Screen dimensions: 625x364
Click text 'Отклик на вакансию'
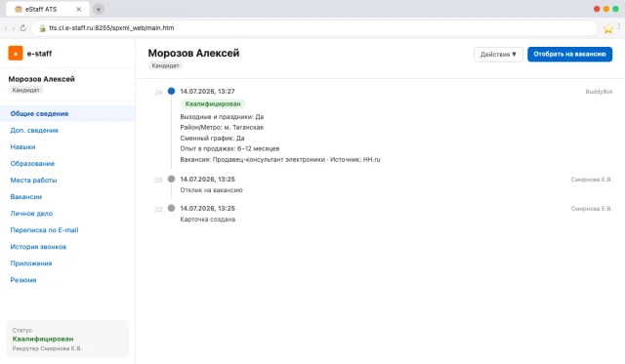coord(211,190)
